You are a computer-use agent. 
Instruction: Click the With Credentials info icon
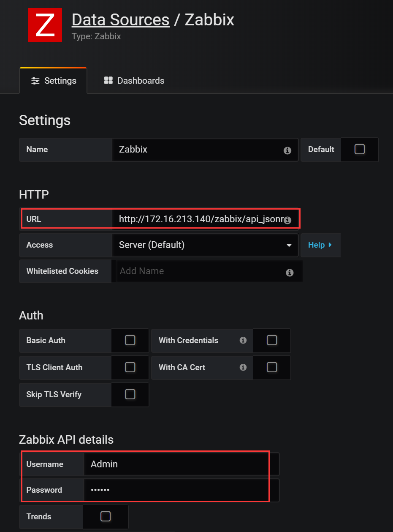243,340
